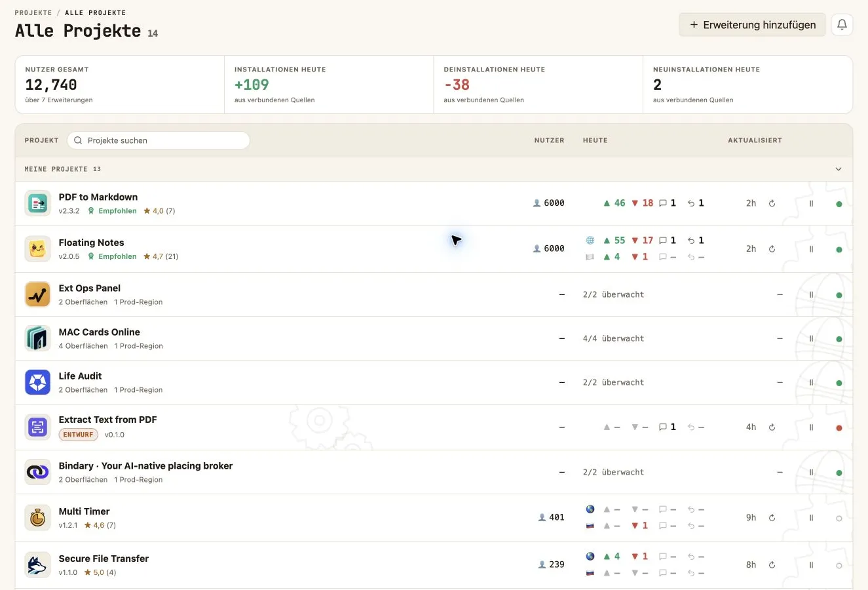Open Multi Timer app icon
This screenshot has width=868, height=590.
[38, 518]
